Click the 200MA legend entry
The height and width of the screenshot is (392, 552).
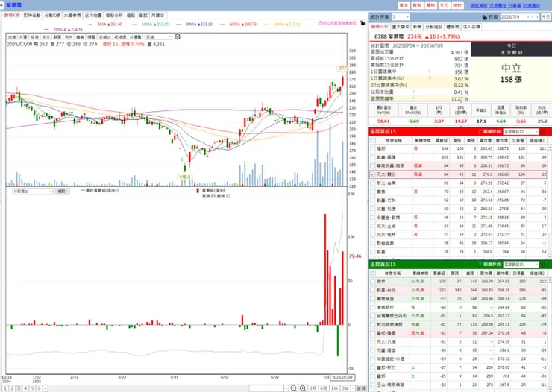pyautogui.click(x=63, y=30)
